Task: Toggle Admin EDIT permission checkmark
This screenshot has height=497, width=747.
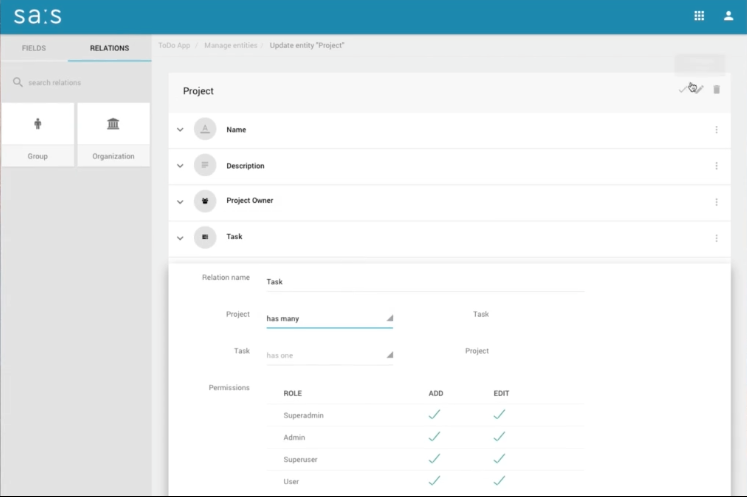Action: pos(499,437)
